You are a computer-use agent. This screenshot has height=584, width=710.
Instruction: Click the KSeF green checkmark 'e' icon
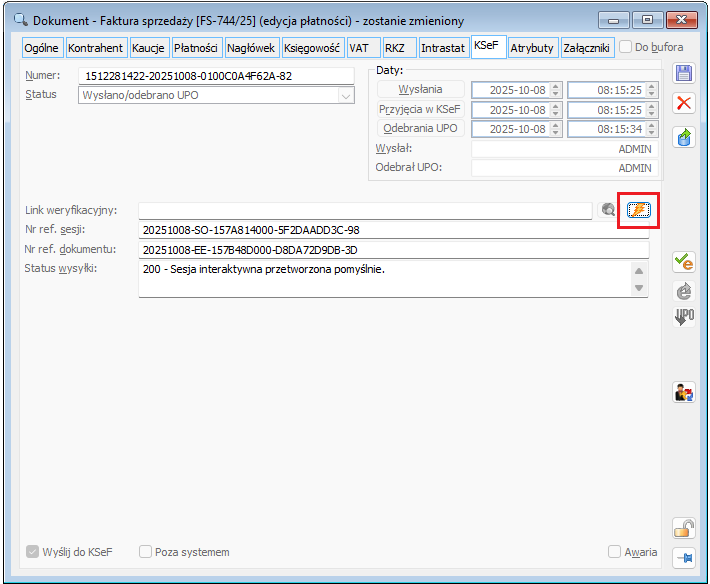point(684,262)
